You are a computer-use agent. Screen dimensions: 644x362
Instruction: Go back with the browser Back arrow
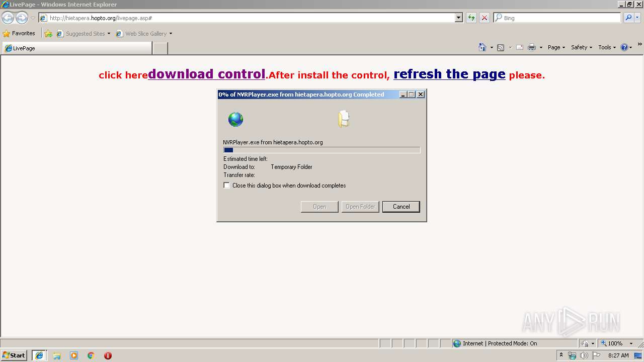coord(8,18)
